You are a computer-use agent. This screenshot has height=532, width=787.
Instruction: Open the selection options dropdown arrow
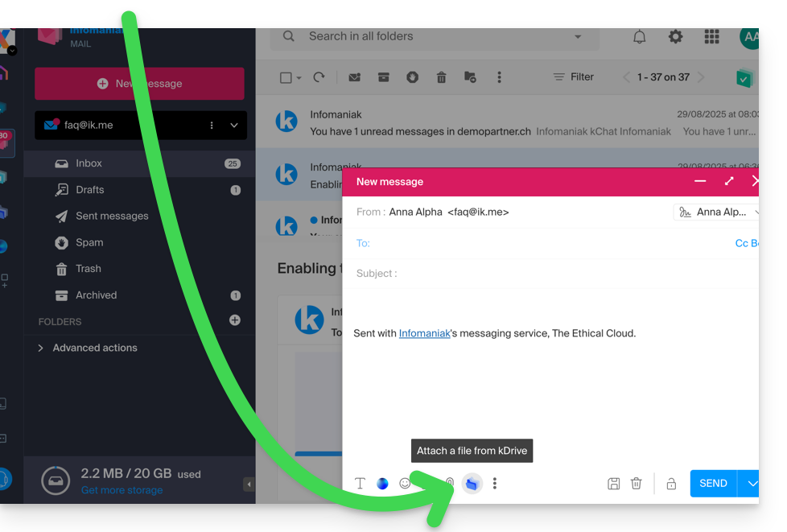[x=299, y=78]
